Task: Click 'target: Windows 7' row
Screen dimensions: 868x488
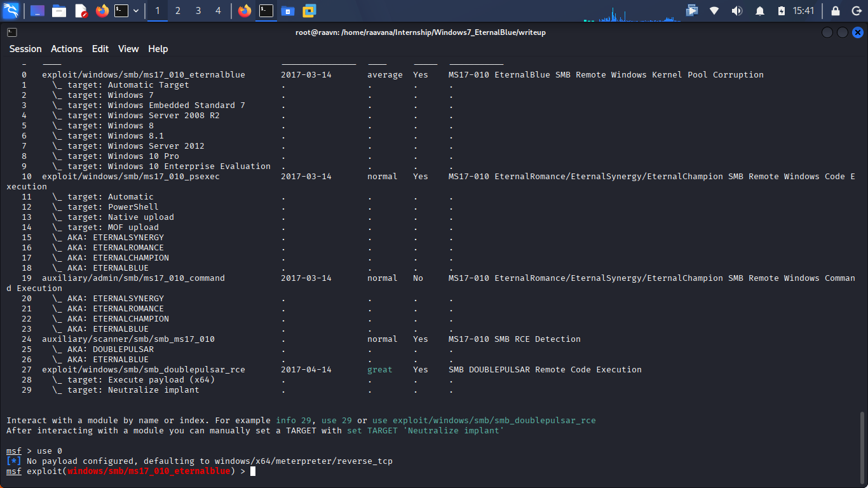Action: pyautogui.click(x=103, y=95)
